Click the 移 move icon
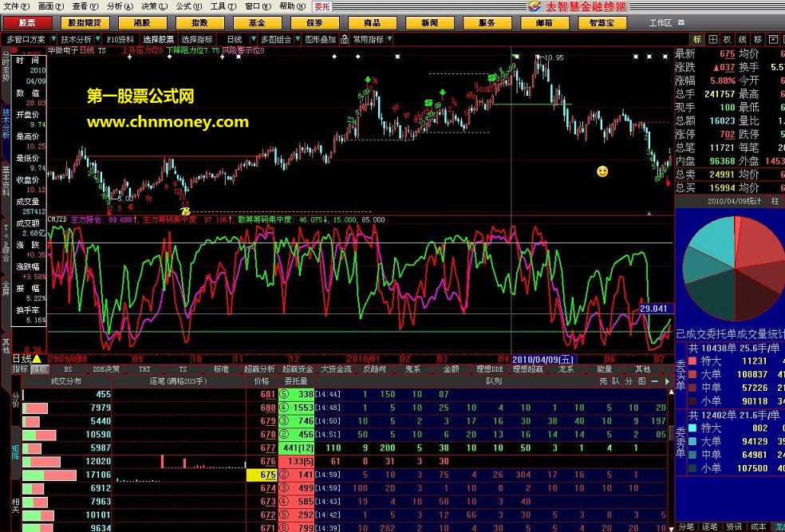The width and height of the screenshot is (785, 532). click(x=758, y=40)
